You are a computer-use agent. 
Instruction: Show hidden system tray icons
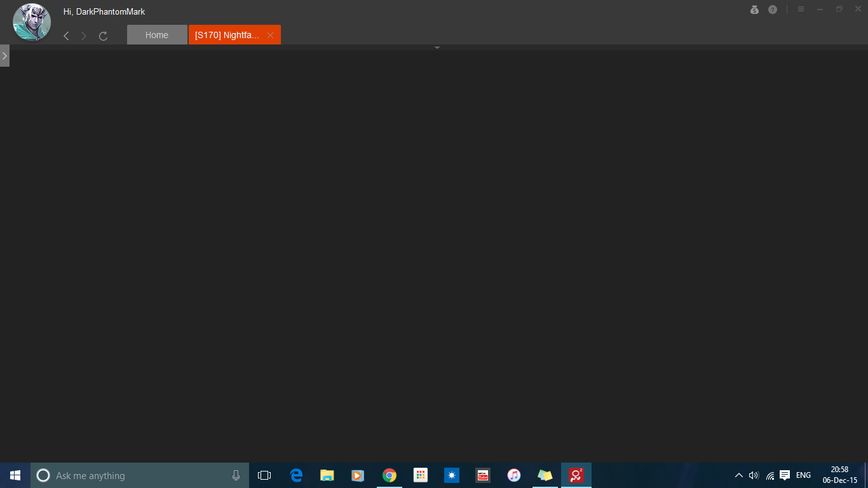click(x=738, y=475)
